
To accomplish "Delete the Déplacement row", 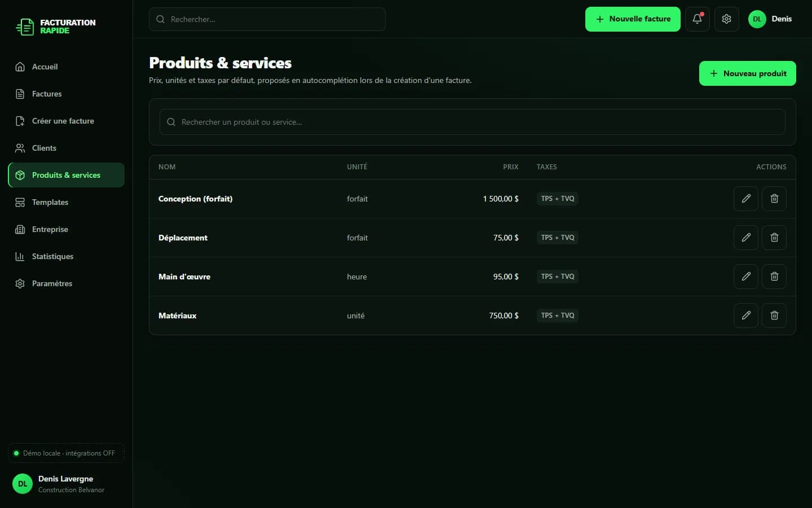I will coord(774,238).
